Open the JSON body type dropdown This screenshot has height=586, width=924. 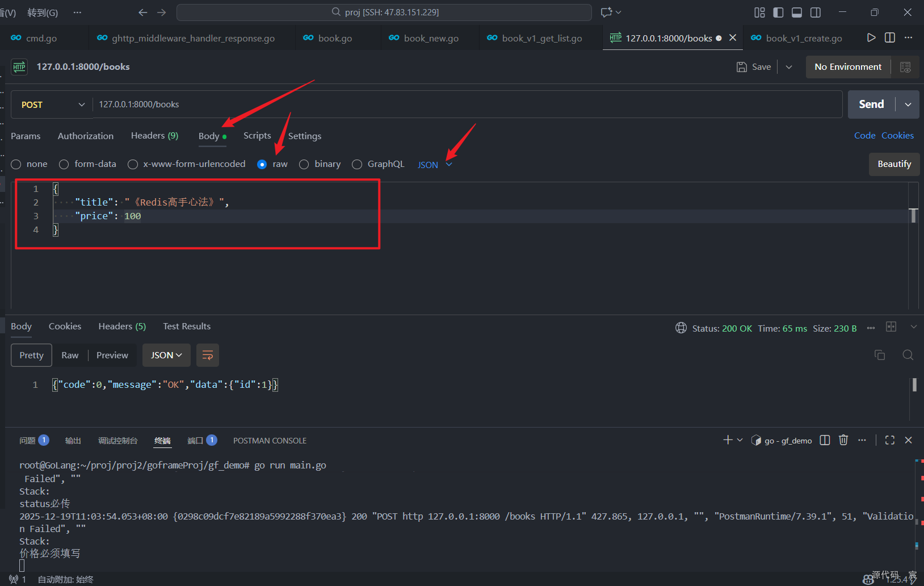pos(435,165)
